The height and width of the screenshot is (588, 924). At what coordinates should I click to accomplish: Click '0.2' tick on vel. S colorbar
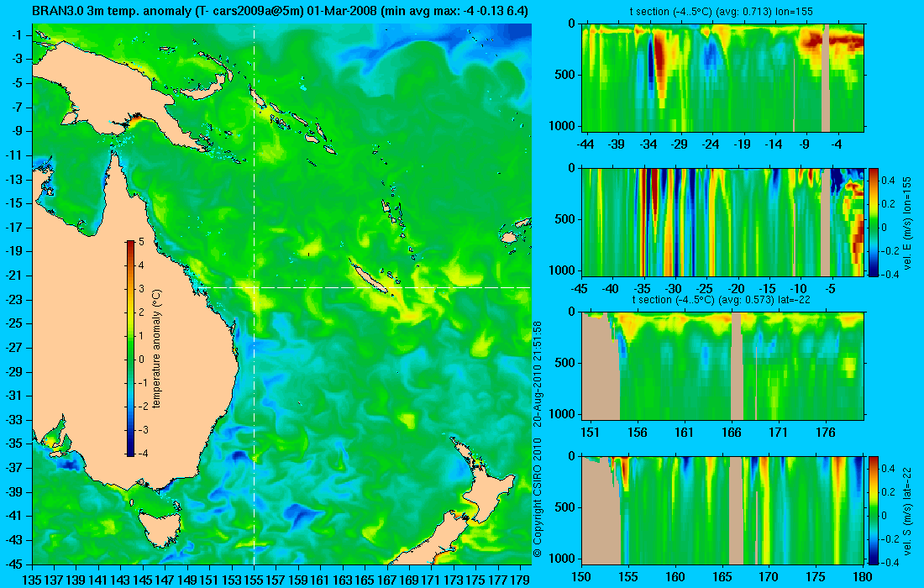(x=888, y=492)
